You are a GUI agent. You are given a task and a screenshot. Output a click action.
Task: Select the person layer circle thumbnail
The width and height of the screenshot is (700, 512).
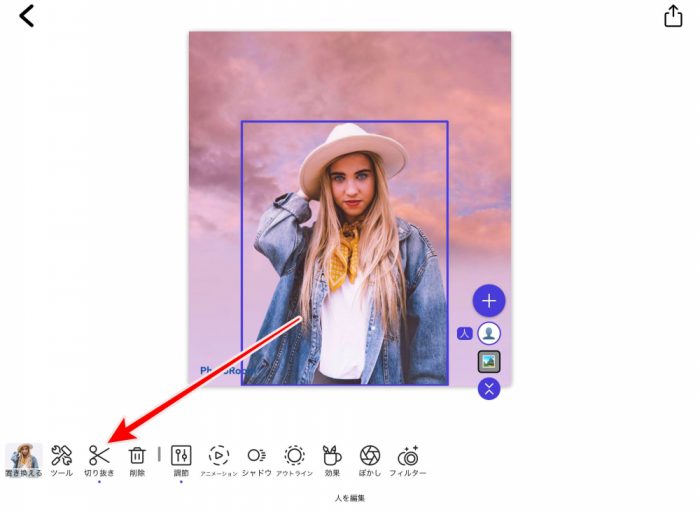[489, 333]
